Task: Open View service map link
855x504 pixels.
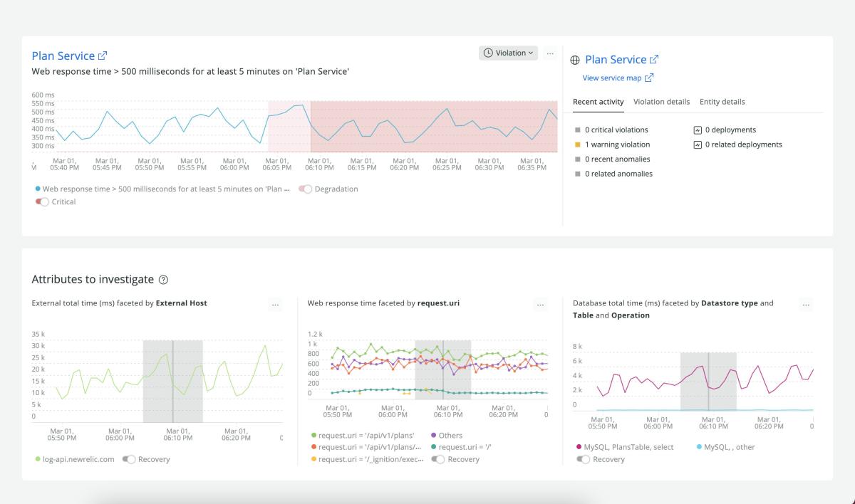Action: (618, 78)
